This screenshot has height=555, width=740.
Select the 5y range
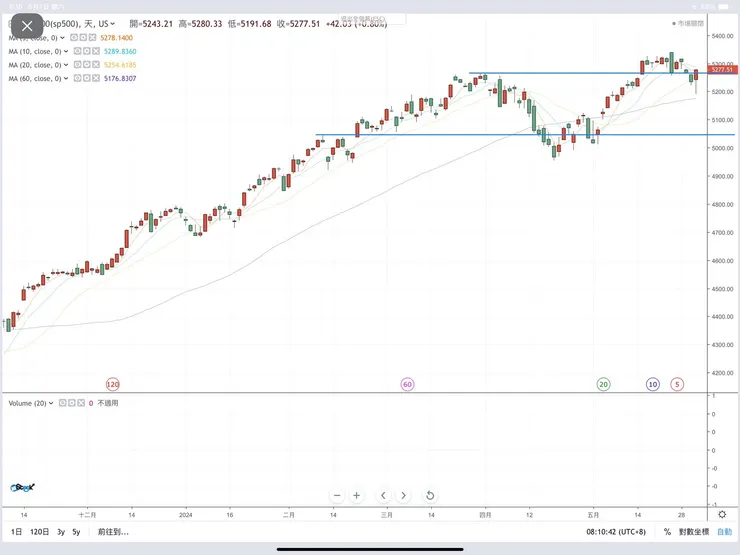(76, 532)
